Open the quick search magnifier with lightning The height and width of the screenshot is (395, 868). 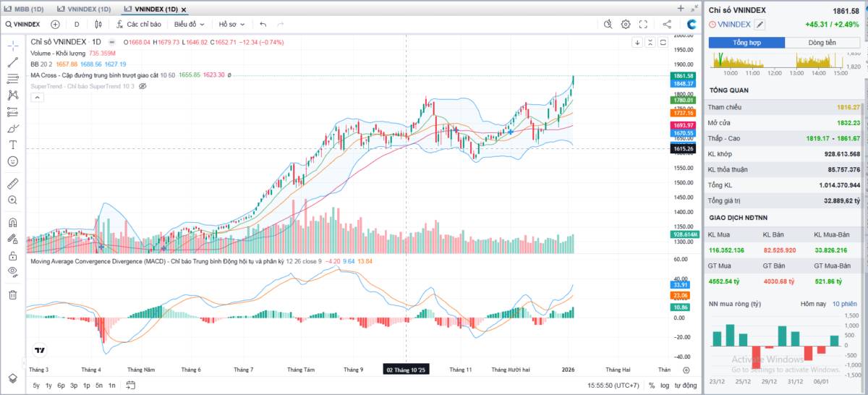(x=609, y=24)
